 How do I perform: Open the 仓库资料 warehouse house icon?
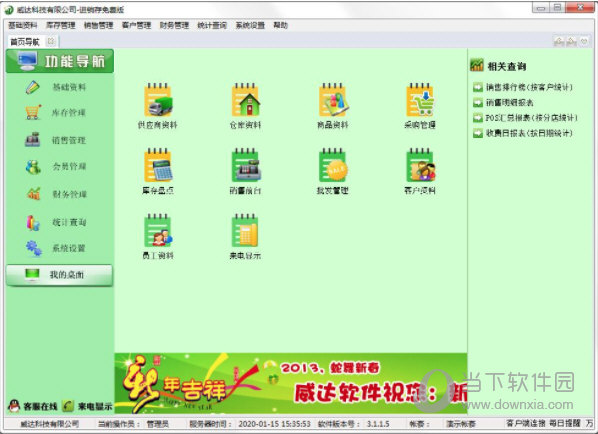pos(245,100)
